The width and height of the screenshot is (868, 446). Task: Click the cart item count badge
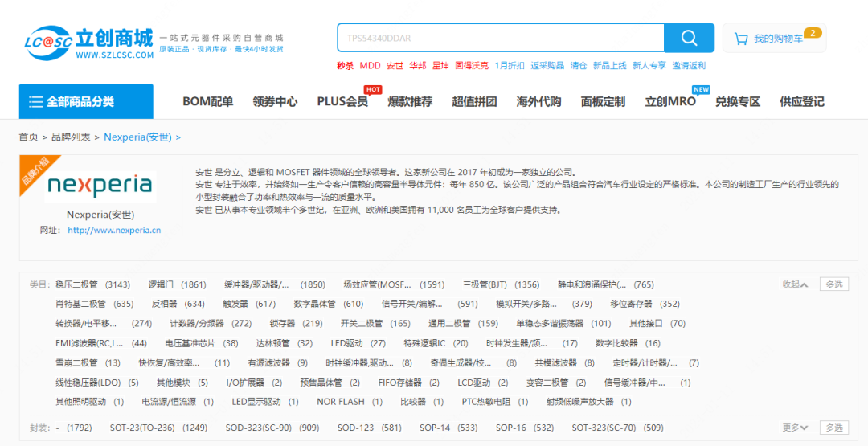point(813,33)
